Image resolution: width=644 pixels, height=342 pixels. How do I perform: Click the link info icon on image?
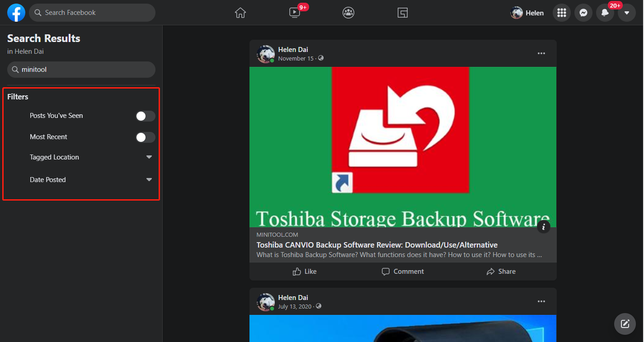tap(544, 227)
